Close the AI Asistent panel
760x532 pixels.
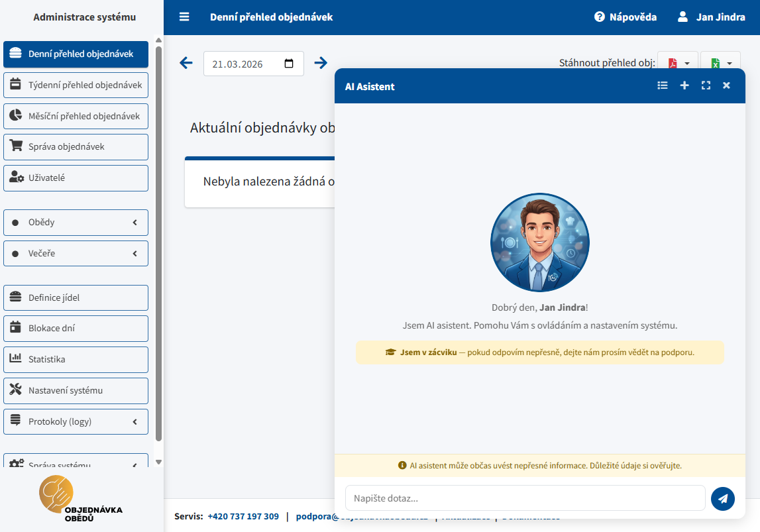726,85
